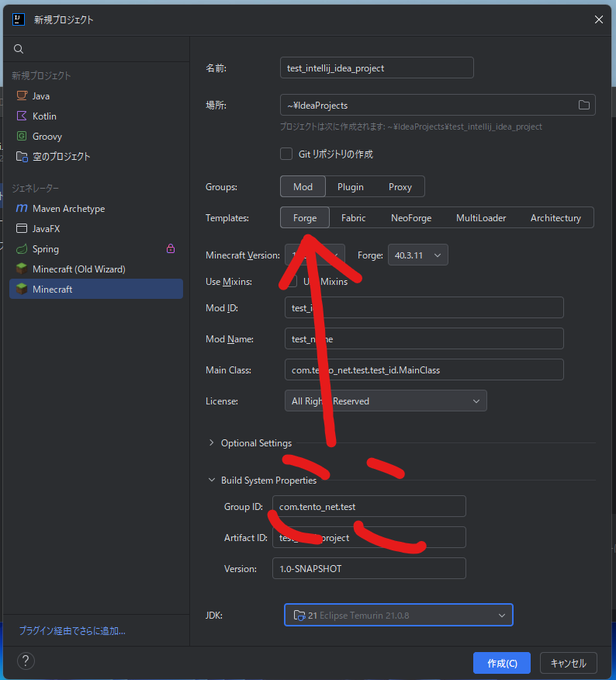Select the Plugin group option
The height and width of the screenshot is (680, 616).
pos(351,187)
